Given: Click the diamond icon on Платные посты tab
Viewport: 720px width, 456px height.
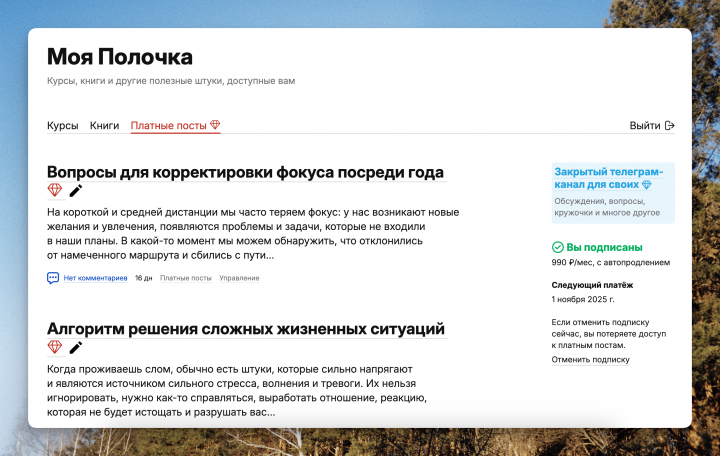Looking at the screenshot, I should [x=215, y=126].
